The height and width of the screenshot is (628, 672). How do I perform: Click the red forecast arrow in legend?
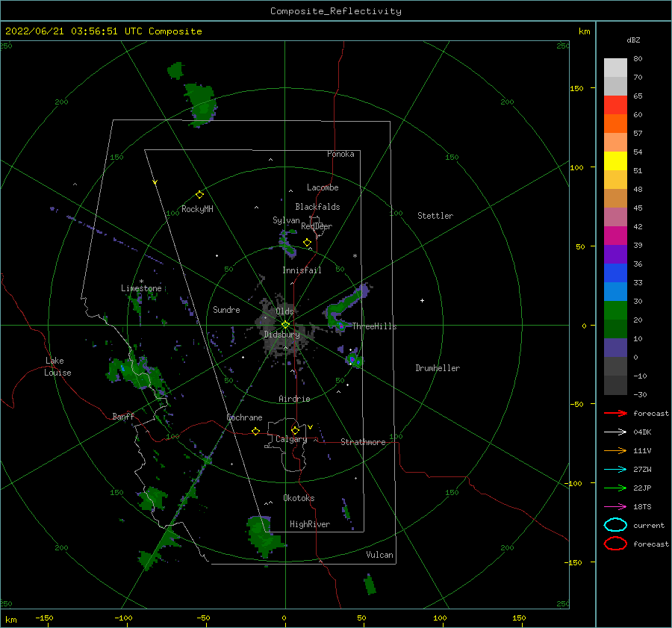615,413
